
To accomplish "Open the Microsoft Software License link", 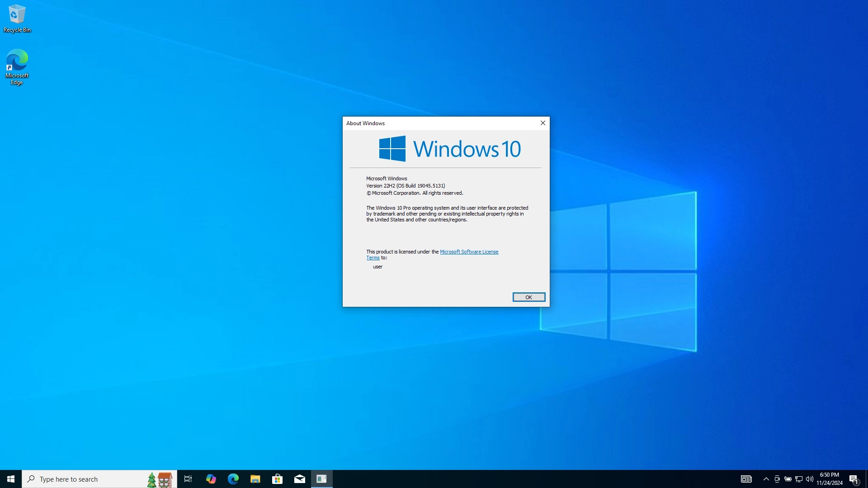I will click(x=469, y=252).
